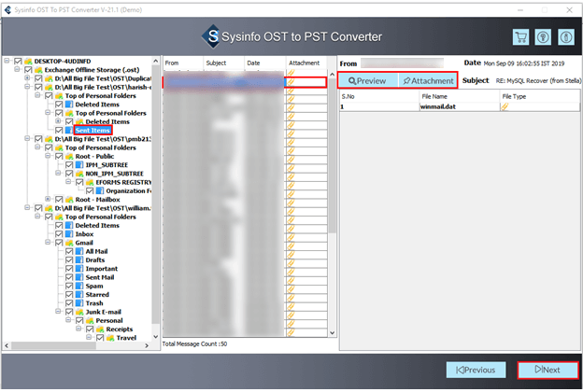This screenshot has width=583, height=392.
Task: Toggle the DESKTOP-4UDINFD checkbox
Action: pyautogui.click(x=18, y=62)
